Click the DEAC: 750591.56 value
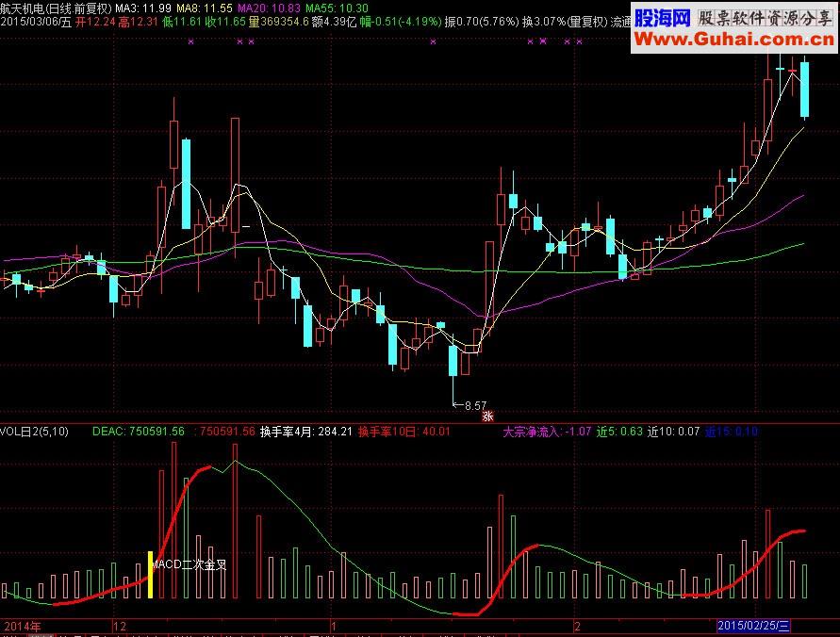Viewport: 840px width, 637px height. 139,432
